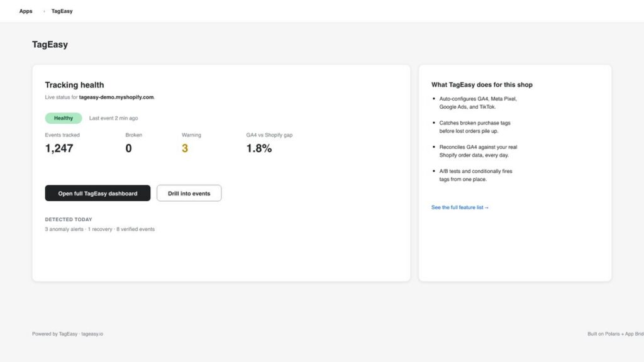Click the DETECTED TODAY label

coord(69,219)
